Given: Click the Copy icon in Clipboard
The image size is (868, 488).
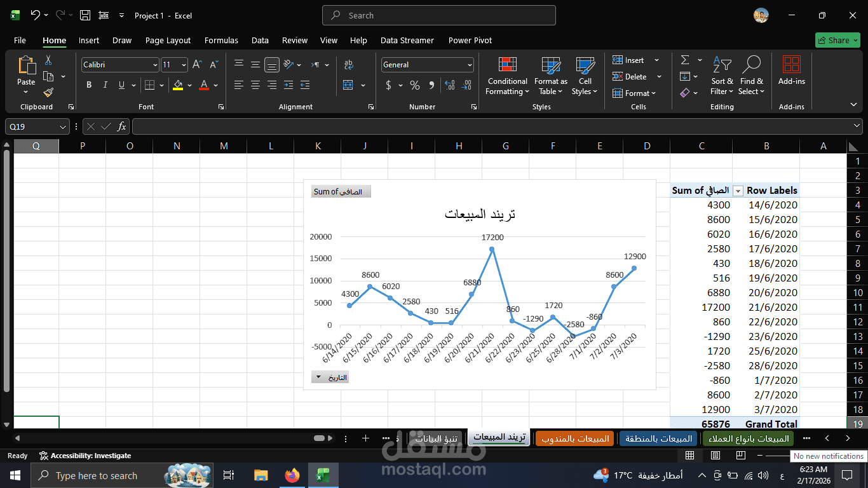Looking at the screenshot, I should point(48,76).
